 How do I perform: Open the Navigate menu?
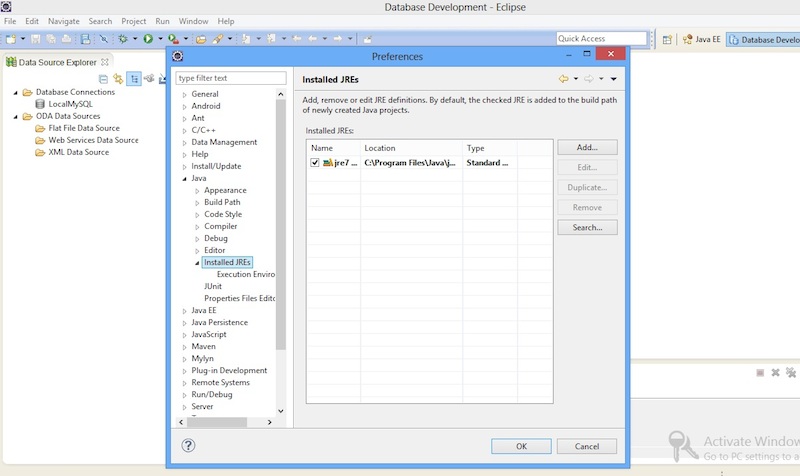tap(64, 21)
